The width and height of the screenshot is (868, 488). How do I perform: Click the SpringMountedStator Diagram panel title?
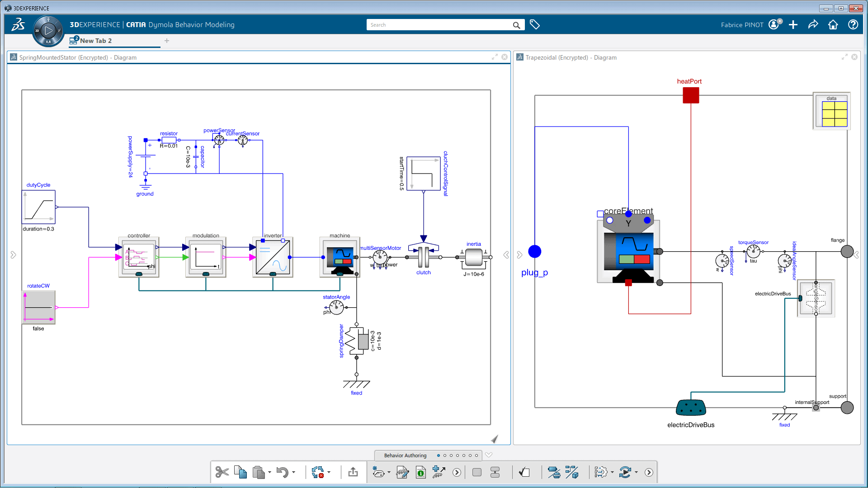pyautogui.click(x=78, y=57)
